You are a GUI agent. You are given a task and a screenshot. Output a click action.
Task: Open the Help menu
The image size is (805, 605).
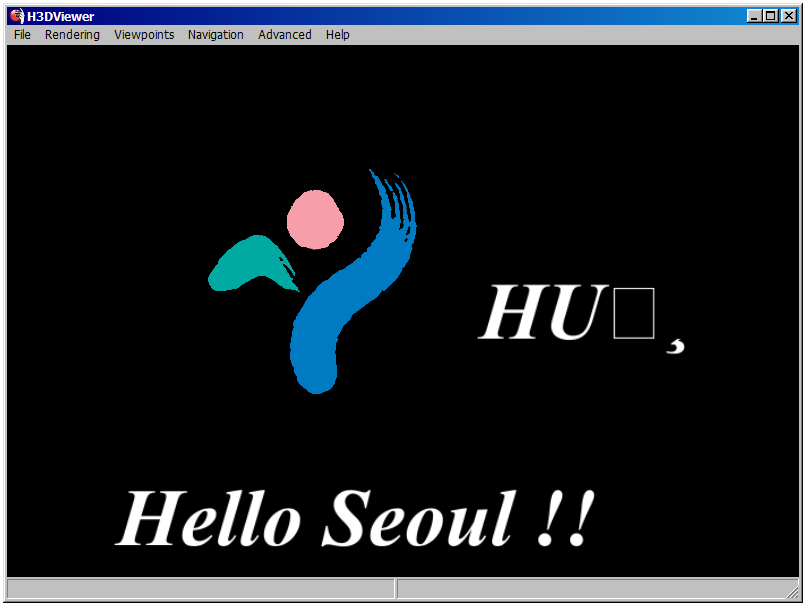click(x=337, y=34)
